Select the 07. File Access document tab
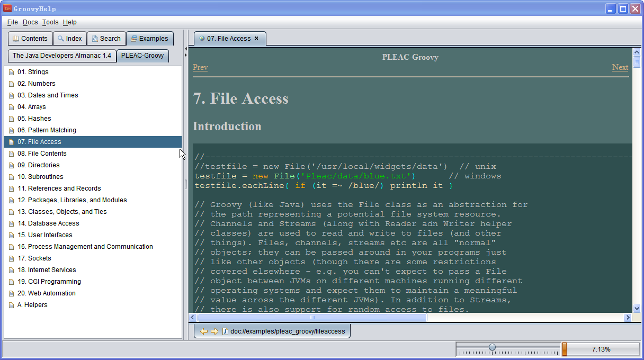The height and width of the screenshot is (360, 644). pos(229,39)
